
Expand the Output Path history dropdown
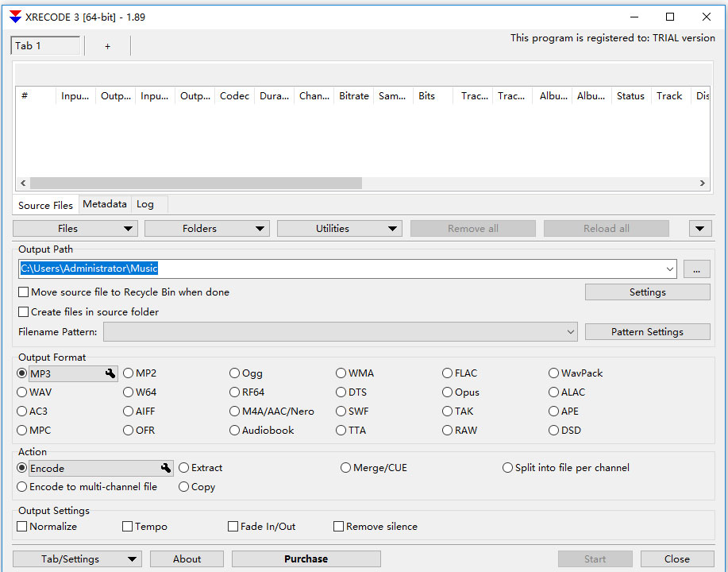pyautogui.click(x=669, y=269)
